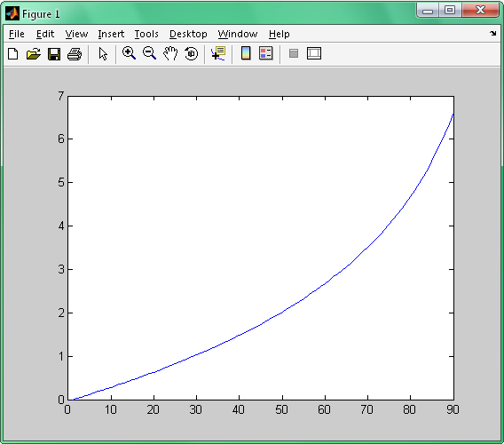Activate the Rotate 3D tool
The width and height of the screenshot is (504, 444).
tap(192, 53)
